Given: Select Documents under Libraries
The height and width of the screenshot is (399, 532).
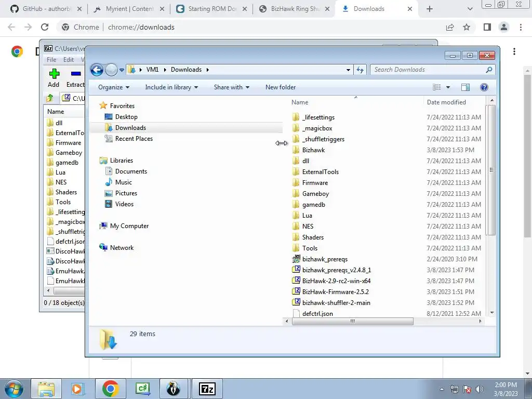Looking at the screenshot, I should pos(131,171).
